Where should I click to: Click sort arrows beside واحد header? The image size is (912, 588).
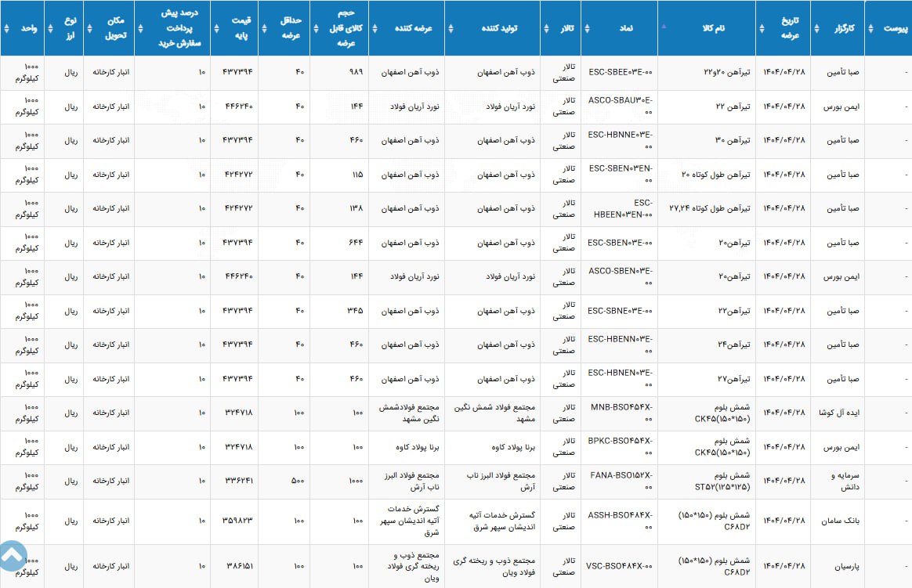(6, 28)
